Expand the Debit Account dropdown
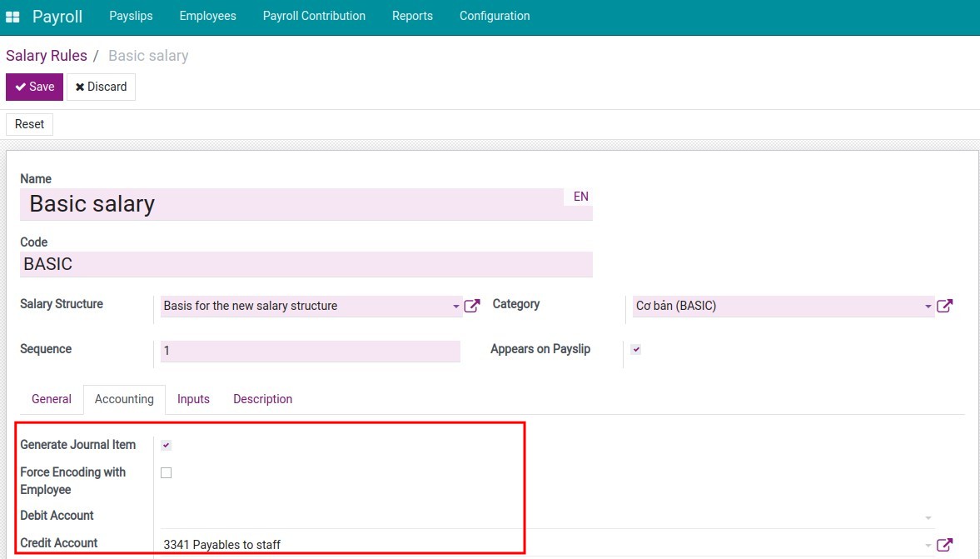The image size is (980, 559). coord(927,517)
